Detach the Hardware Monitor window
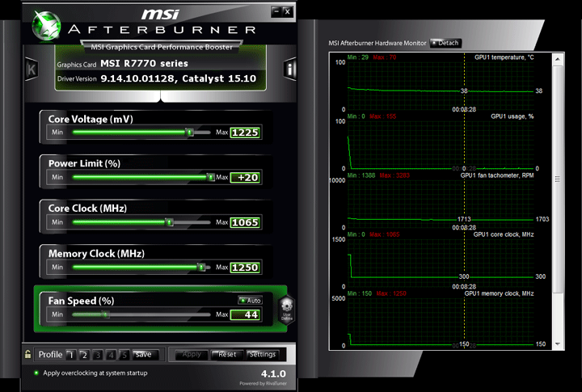582x392 pixels. coord(445,43)
